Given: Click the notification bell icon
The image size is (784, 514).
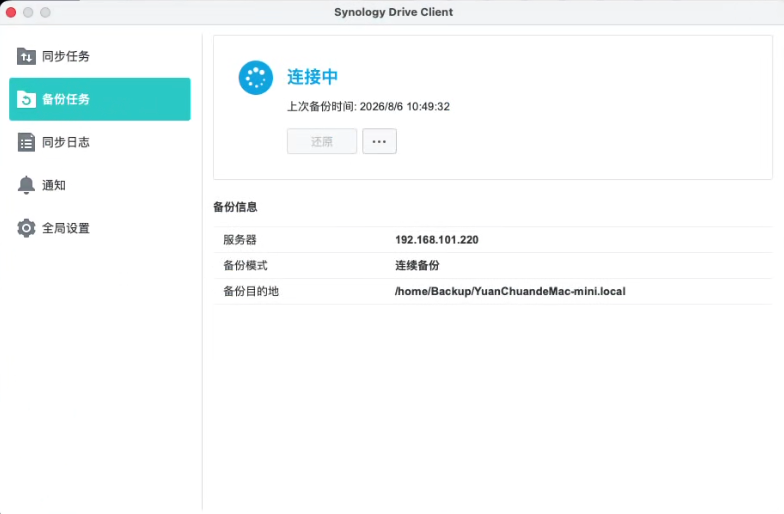Looking at the screenshot, I should click(26, 185).
